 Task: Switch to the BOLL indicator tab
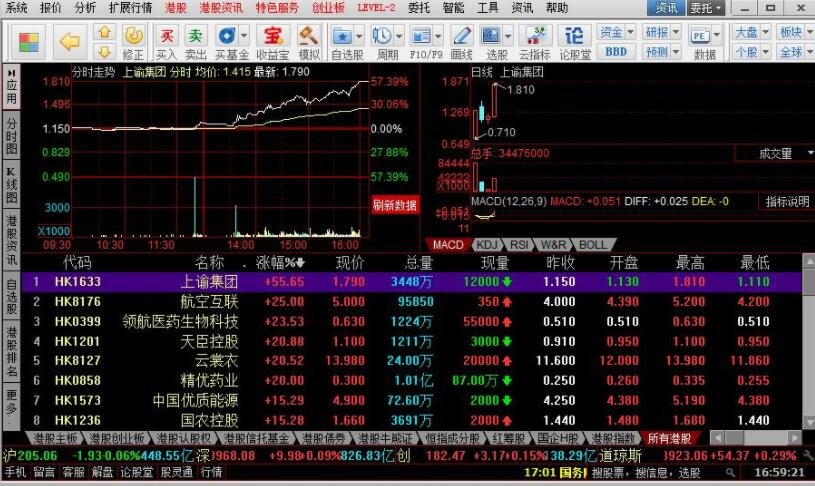click(x=593, y=245)
